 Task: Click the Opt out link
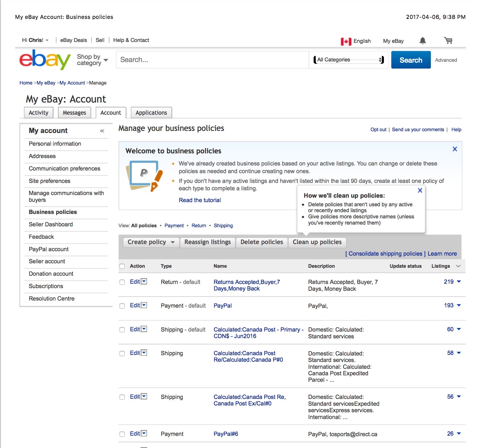[x=378, y=129]
